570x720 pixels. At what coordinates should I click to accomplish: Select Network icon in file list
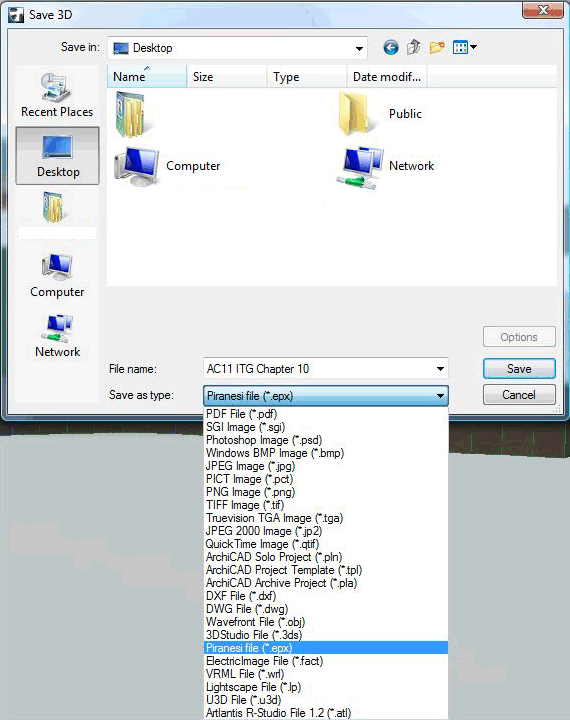385,166
